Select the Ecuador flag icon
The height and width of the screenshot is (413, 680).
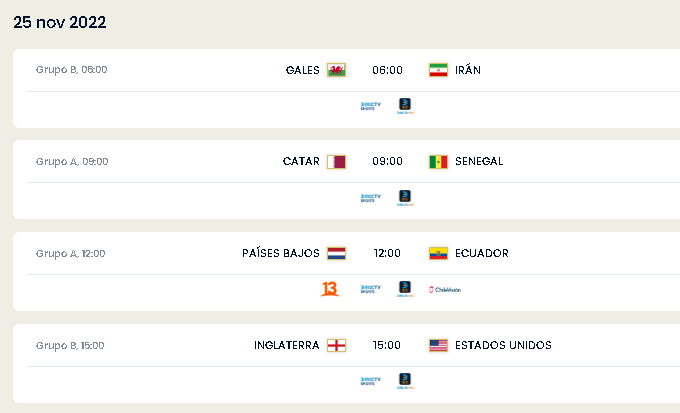click(438, 253)
